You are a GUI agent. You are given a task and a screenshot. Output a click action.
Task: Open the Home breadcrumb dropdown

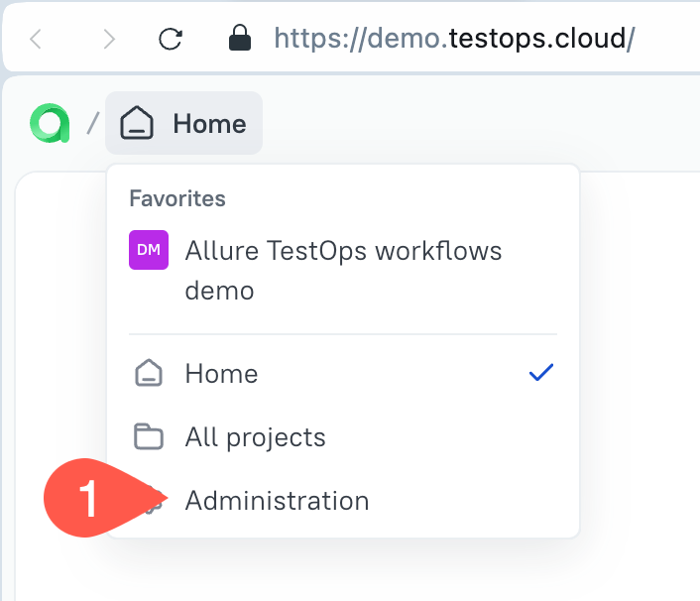(183, 123)
